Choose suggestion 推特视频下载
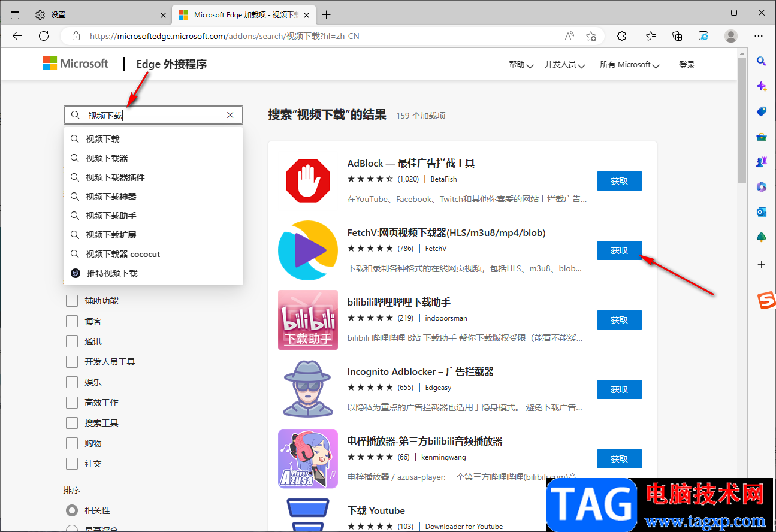Screen dimensions: 776x532 tap(153, 273)
